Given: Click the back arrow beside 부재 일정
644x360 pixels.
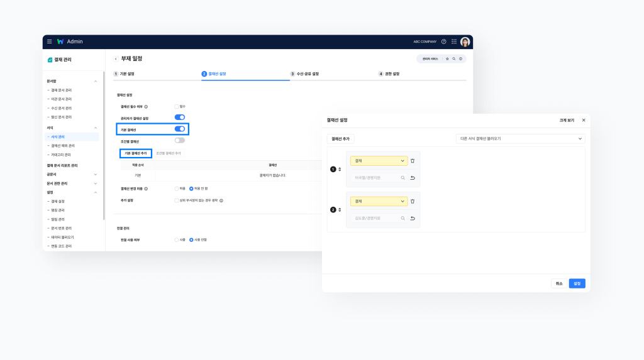Looking at the screenshot, I should click(116, 58).
